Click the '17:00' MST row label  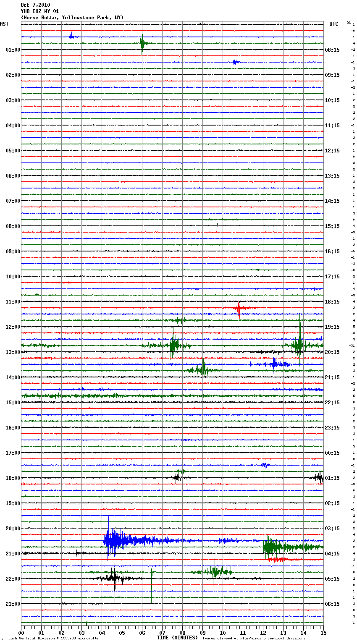(13, 453)
